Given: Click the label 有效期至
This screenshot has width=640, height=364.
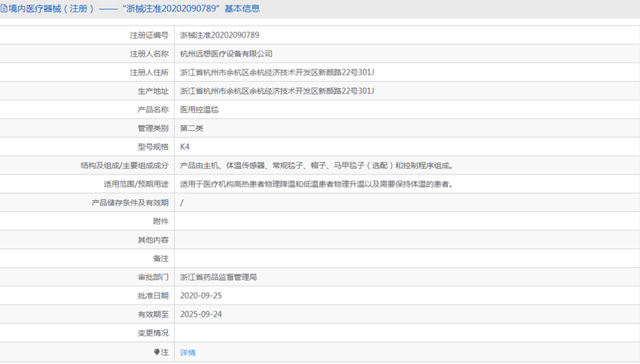Looking at the screenshot, I should pos(153,314).
